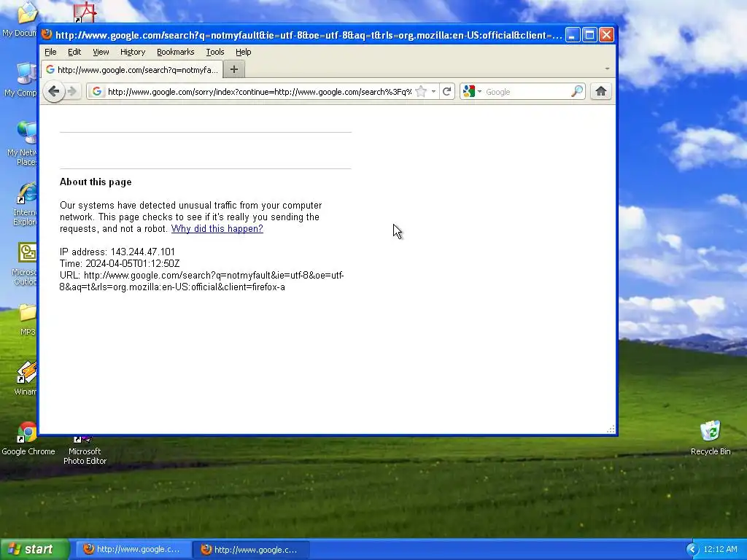Click into the address bar URL field
The width and height of the screenshot is (747, 560).
pos(259,91)
